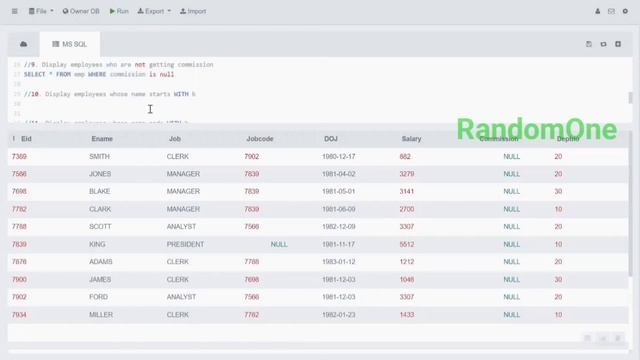Click the SELECT query on line 27
Image resolution: width=640 pixels, height=360 pixels.
99,74
